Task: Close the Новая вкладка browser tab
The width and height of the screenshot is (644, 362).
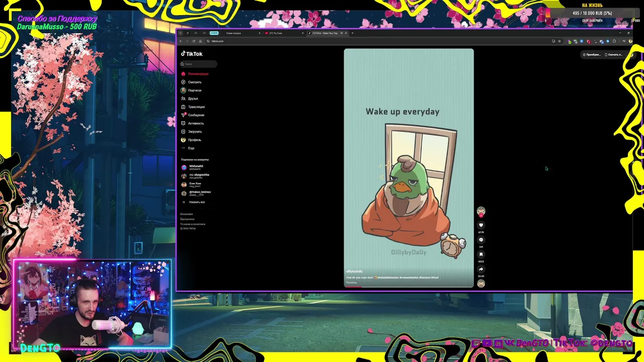Action: (x=260, y=33)
